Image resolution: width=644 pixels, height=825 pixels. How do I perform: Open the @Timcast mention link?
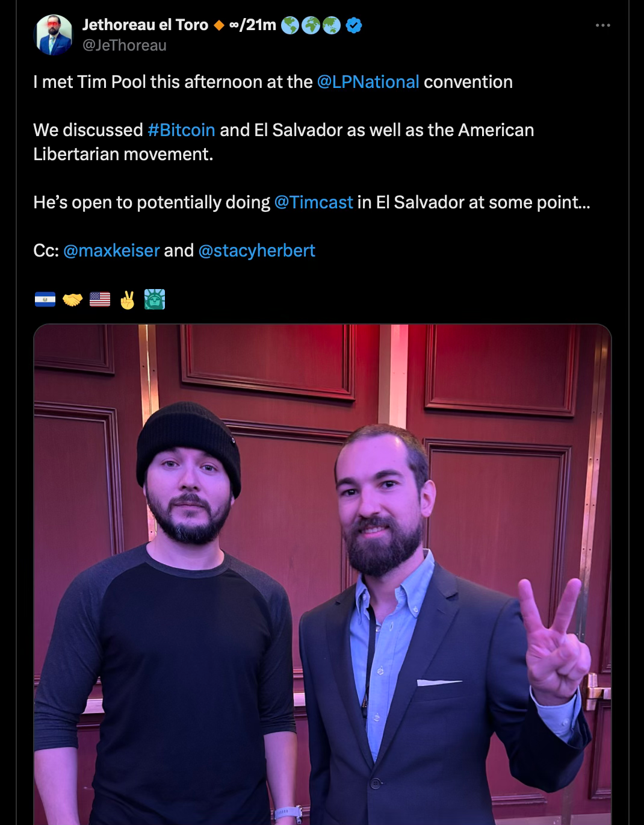[314, 202]
